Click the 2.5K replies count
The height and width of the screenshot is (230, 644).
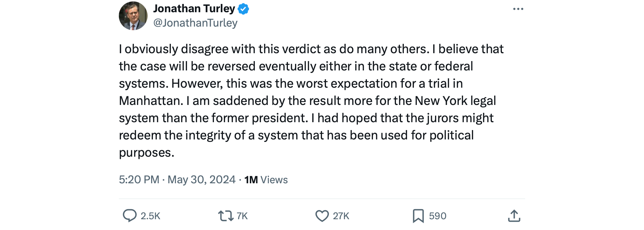pos(150,216)
